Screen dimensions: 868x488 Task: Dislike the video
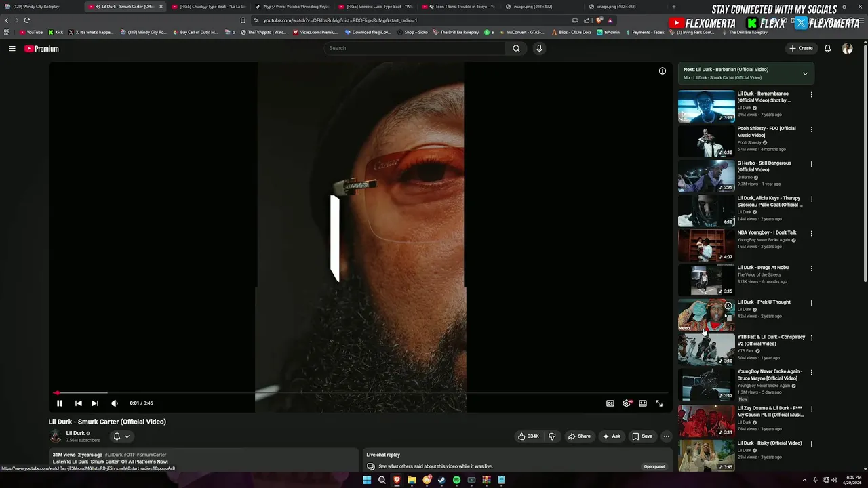(552, 436)
